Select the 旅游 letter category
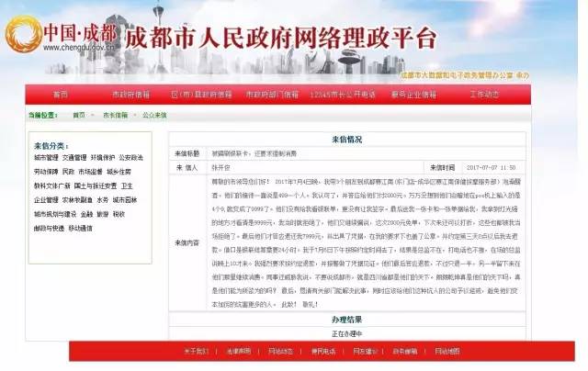The height and width of the screenshot is (371, 588). point(103,214)
